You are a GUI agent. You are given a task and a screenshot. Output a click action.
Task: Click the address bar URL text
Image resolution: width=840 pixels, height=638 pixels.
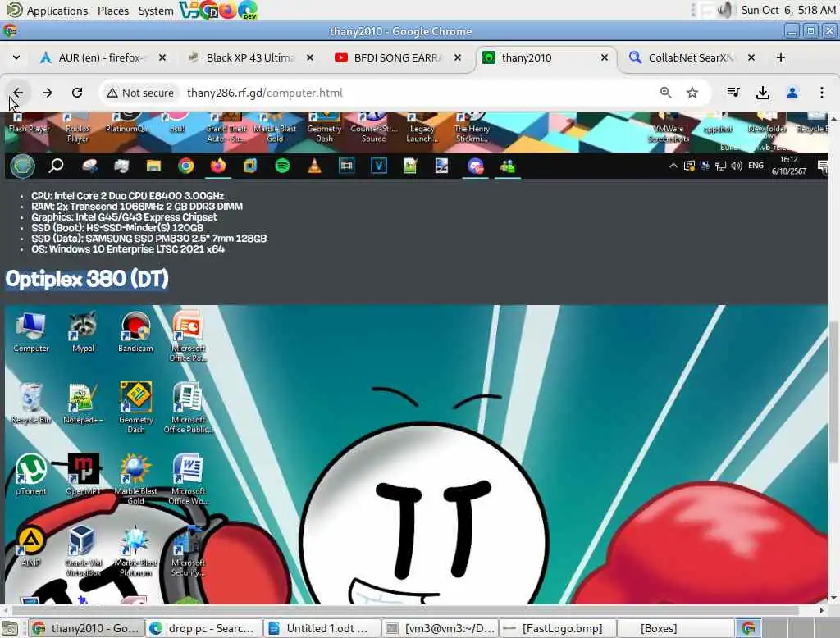tap(265, 93)
